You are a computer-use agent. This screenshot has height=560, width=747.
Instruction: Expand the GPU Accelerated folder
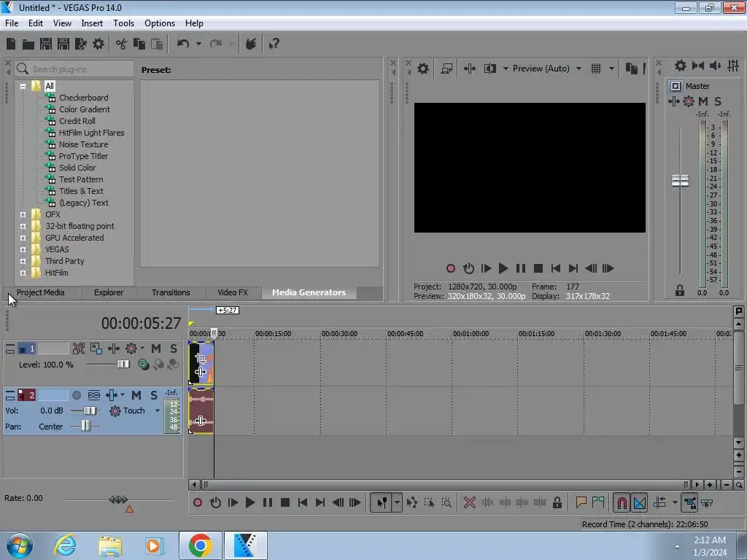(23, 238)
